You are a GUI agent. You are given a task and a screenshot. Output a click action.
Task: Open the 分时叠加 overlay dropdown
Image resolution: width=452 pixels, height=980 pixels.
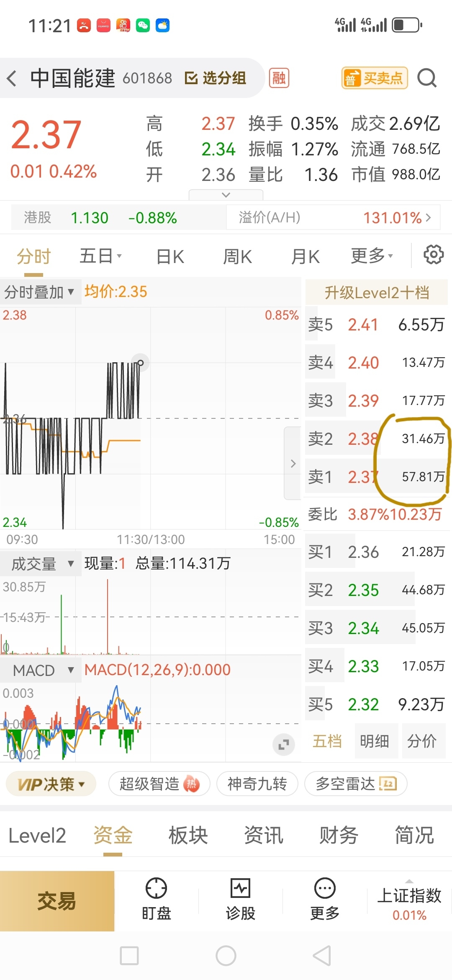[40, 292]
